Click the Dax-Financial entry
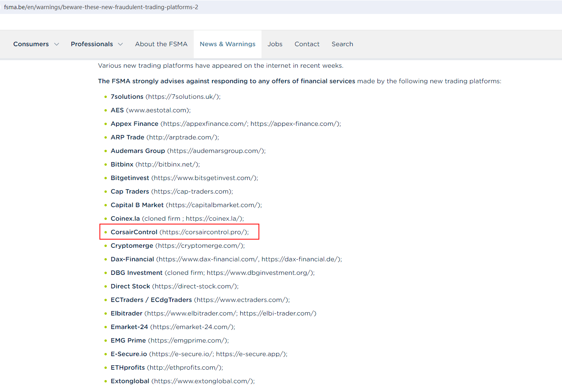 [132, 259]
